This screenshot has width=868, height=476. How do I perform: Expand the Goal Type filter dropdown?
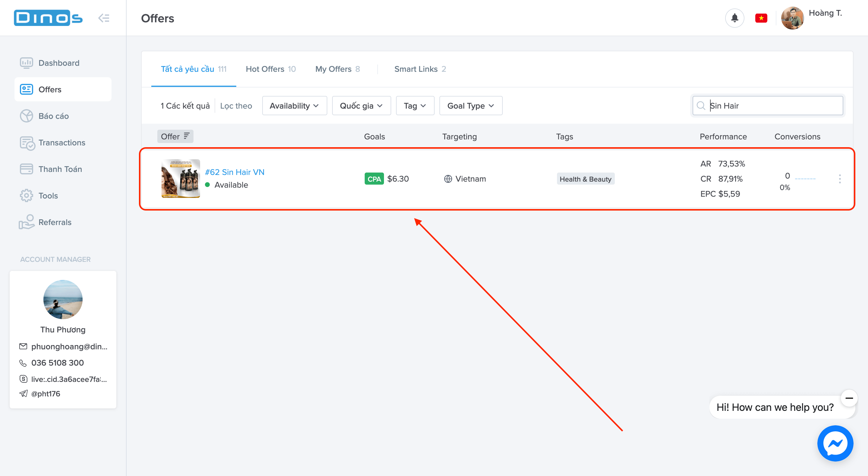click(x=471, y=106)
